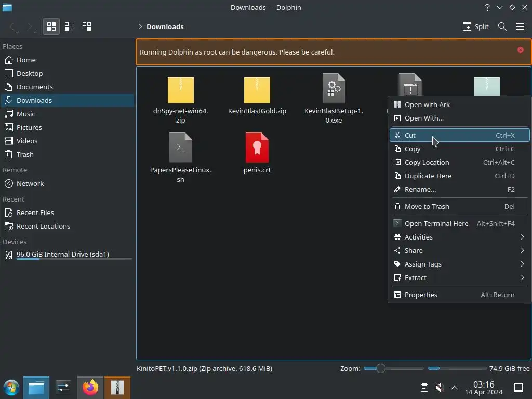The image size is (532, 399).
Task: Click the Ark archive taskbar icon
Action: 117,388
